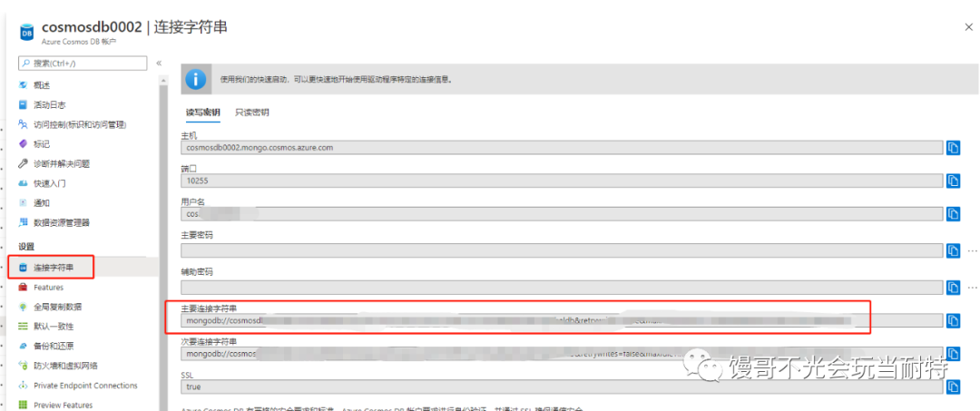The height and width of the screenshot is (411, 980).
Task: Click the Features briefcase icon
Action: (24, 288)
